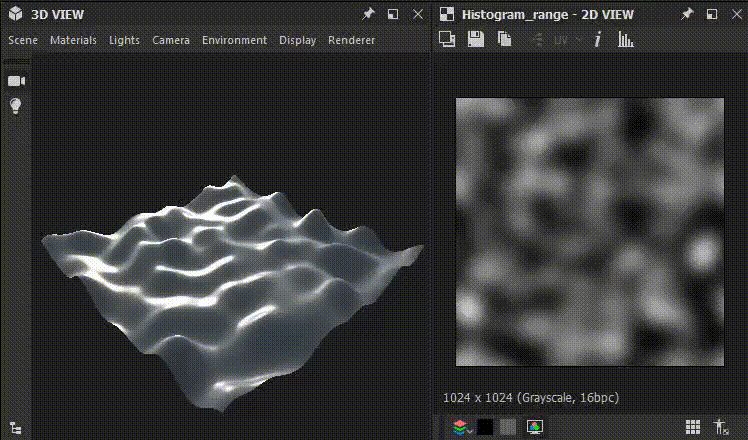Image resolution: width=748 pixels, height=440 pixels.
Task: Open the UV dropdown in 2D View toolbar
Action: pos(566,40)
